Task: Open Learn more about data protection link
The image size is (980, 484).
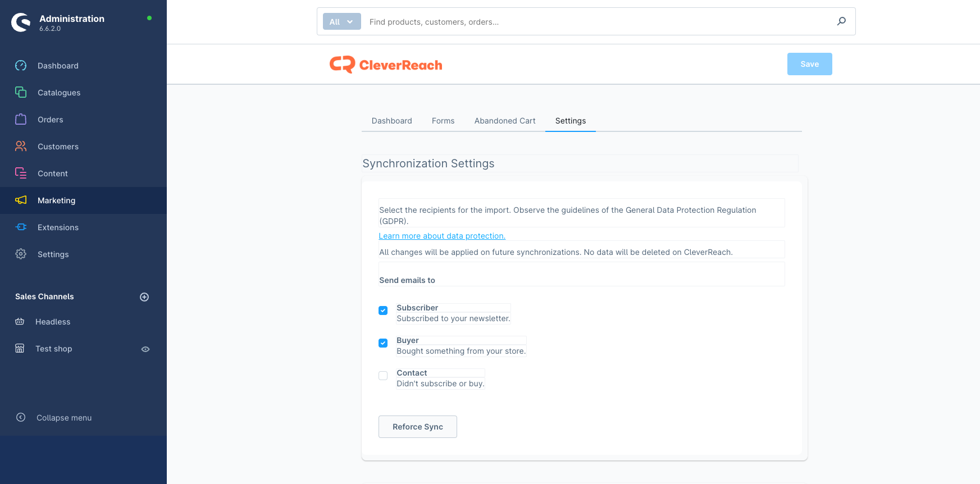Action: 442,236
